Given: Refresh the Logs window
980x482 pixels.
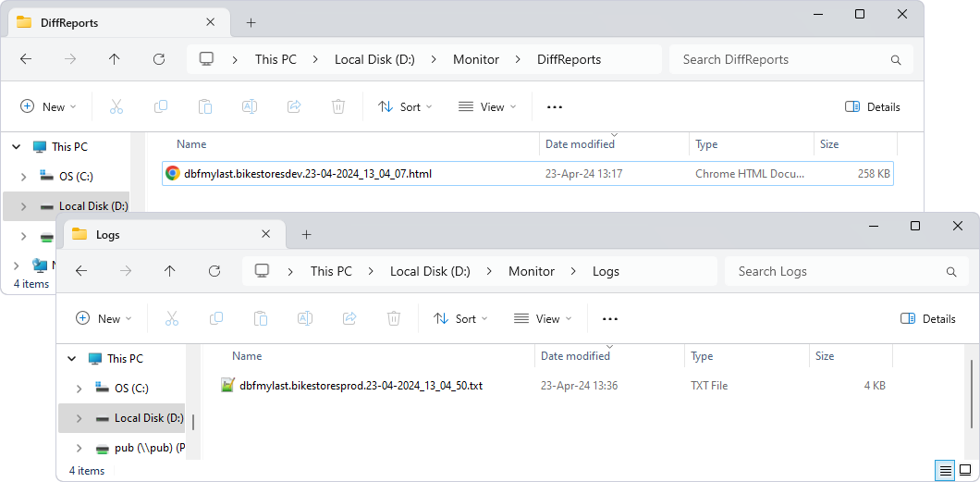Looking at the screenshot, I should (214, 271).
